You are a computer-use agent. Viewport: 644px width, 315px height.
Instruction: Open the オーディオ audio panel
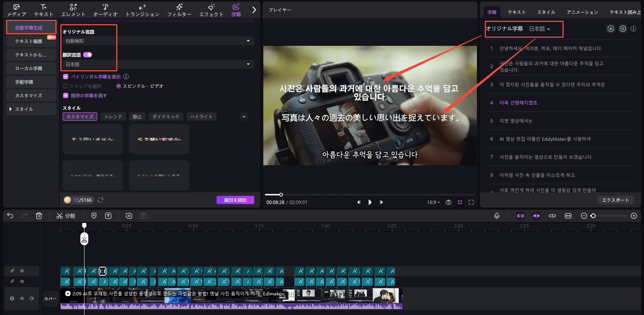[105, 10]
